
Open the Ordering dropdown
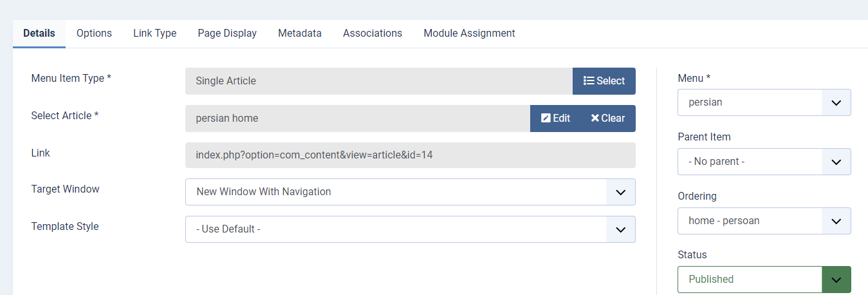764,221
